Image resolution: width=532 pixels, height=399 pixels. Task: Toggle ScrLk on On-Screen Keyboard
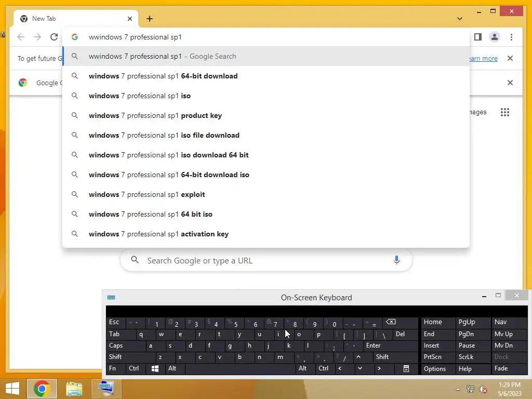(x=473, y=357)
